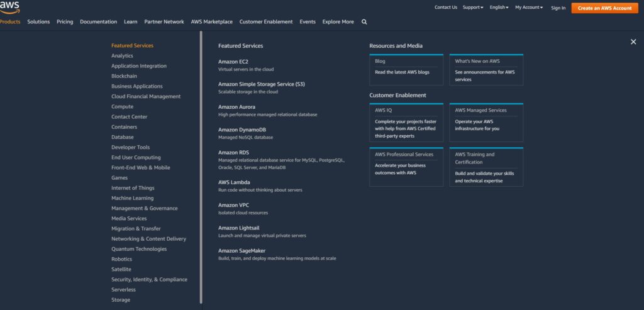The image size is (644, 310).
Task: Expand the My Account dropdown
Action: [529, 8]
